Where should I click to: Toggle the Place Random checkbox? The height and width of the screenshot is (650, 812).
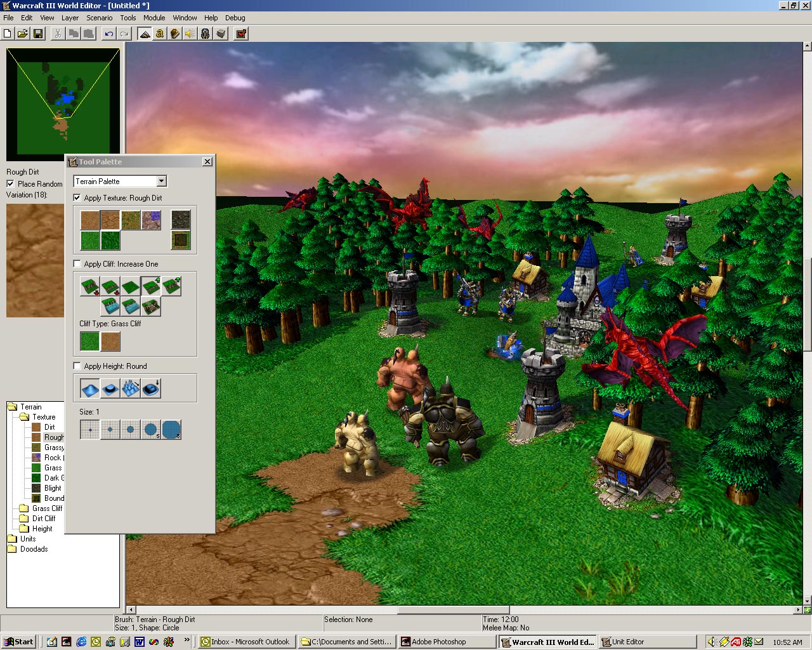point(10,183)
